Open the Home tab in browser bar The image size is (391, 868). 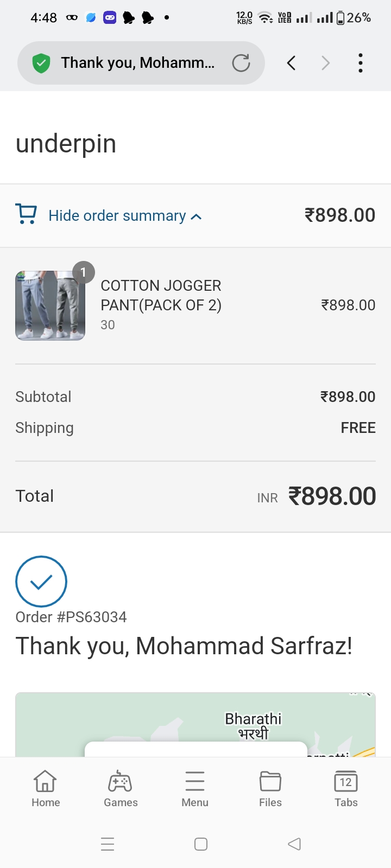[x=46, y=788]
